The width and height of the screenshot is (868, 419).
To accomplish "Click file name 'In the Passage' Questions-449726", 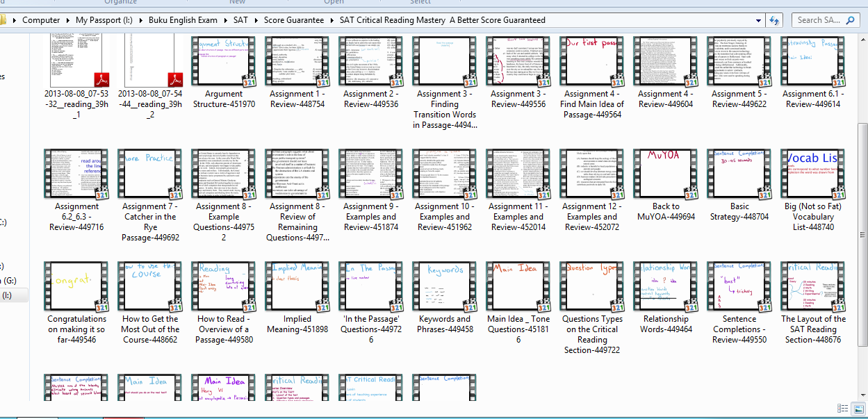I will coord(371,329).
